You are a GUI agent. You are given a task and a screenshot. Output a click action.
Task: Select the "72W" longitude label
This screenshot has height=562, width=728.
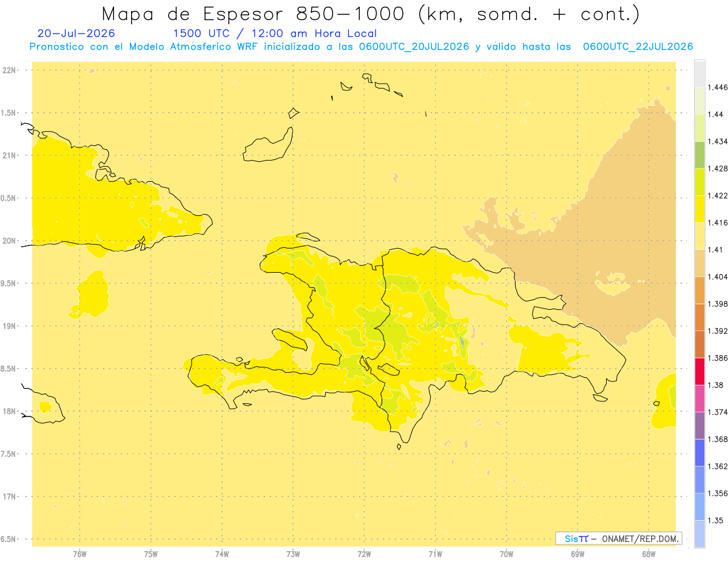[x=364, y=554]
